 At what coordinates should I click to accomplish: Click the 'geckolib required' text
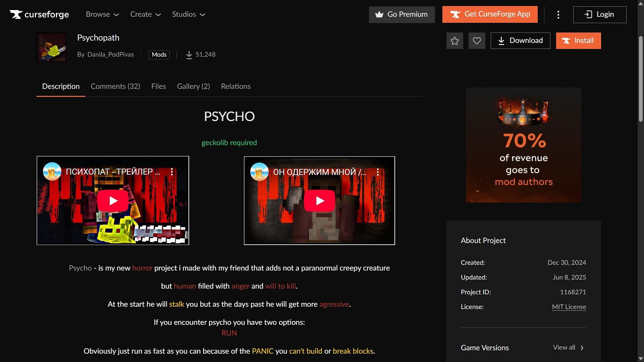pos(229,143)
